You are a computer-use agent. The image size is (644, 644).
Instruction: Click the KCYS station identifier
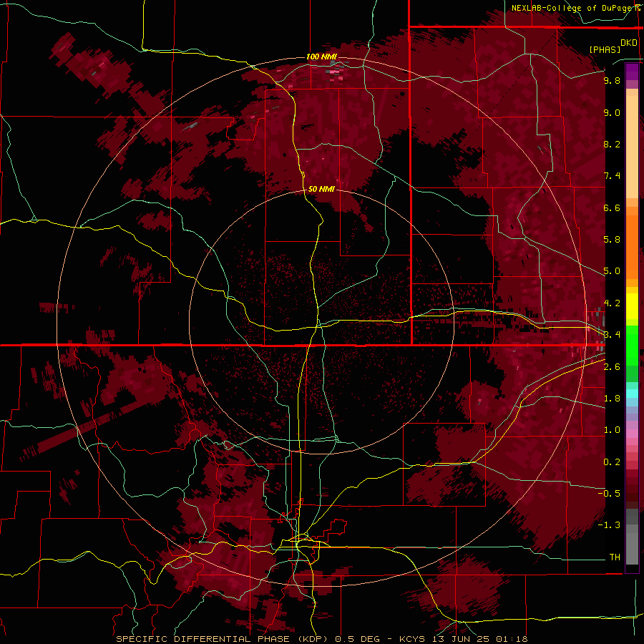[411, 639]
